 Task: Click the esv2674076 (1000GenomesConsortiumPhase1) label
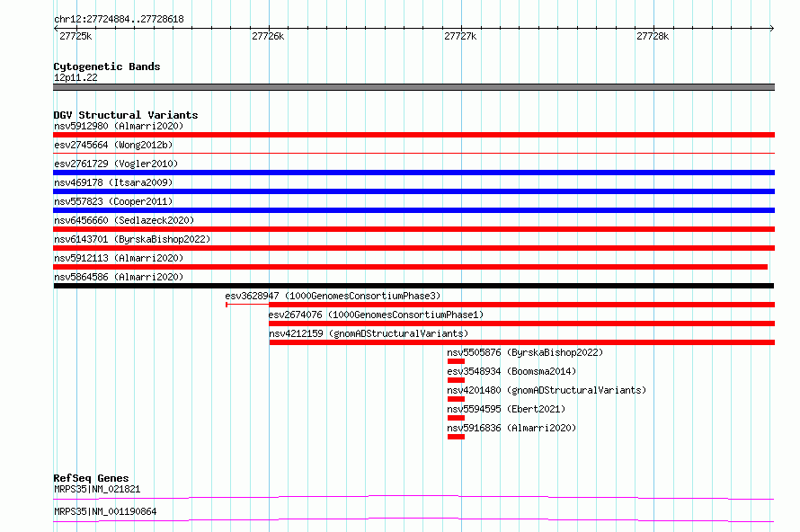click(x=376, y=315)
